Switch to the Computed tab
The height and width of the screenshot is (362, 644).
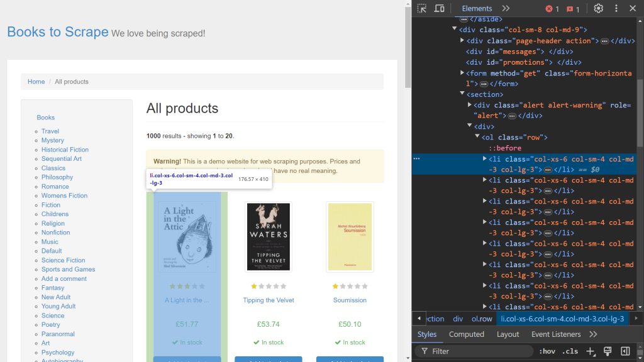tap(467, 334)
